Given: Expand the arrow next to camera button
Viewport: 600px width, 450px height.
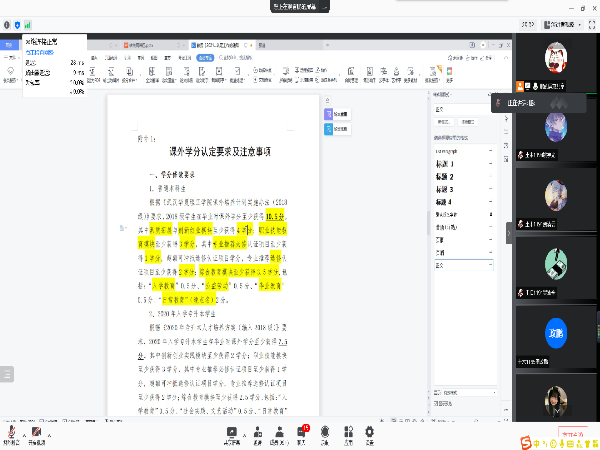Looking at the screenshot, I should 46,431.
